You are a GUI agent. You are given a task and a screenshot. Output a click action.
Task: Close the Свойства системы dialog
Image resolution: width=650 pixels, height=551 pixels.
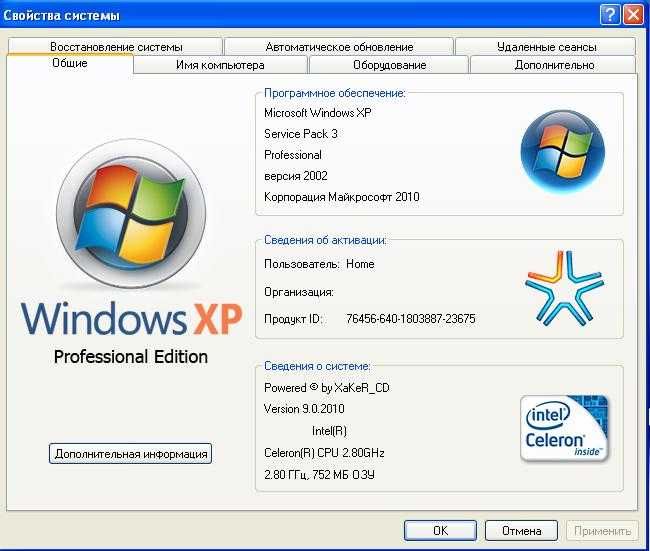coord(633,15)
